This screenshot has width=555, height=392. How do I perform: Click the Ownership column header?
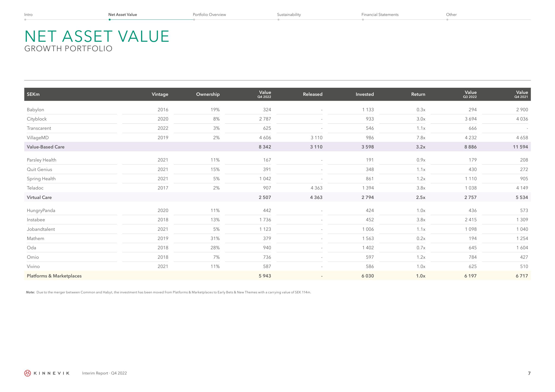(x=208, y=94)
